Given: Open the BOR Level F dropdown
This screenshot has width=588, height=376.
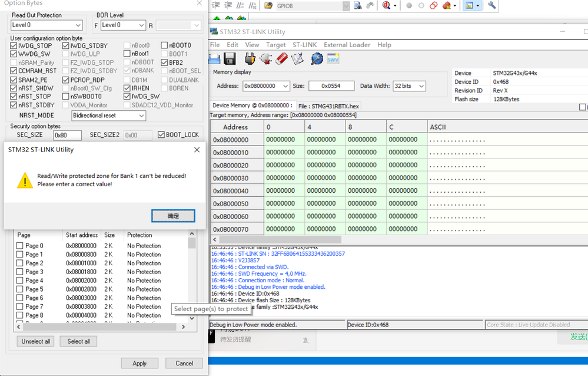Looking at the screenshot, I should pos(141,25).
